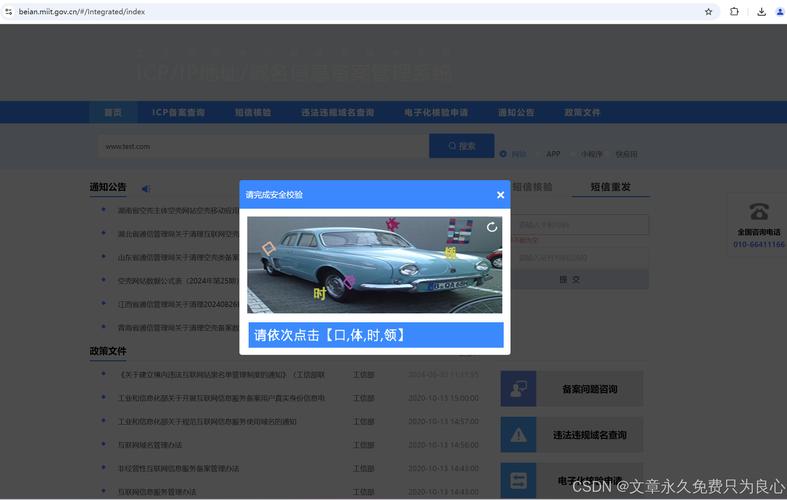This screenshot has height=500, width=787.
Task: Select the 快应用 radio option
Action: click(x=626, y=154)
